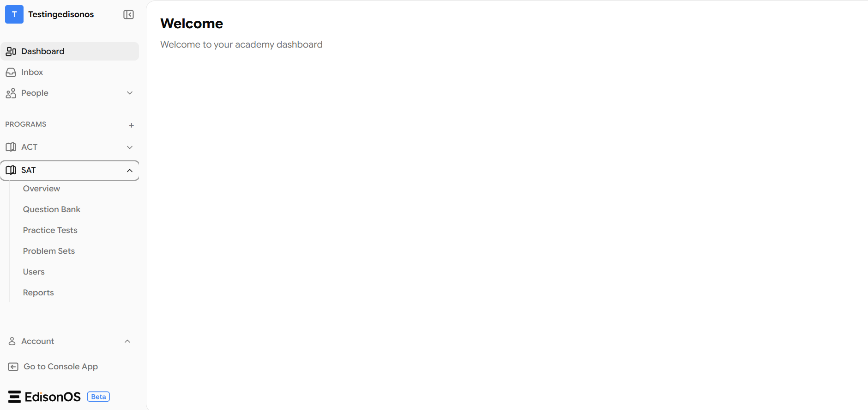Expand the ACT program chevron

(x=130, y=147)
